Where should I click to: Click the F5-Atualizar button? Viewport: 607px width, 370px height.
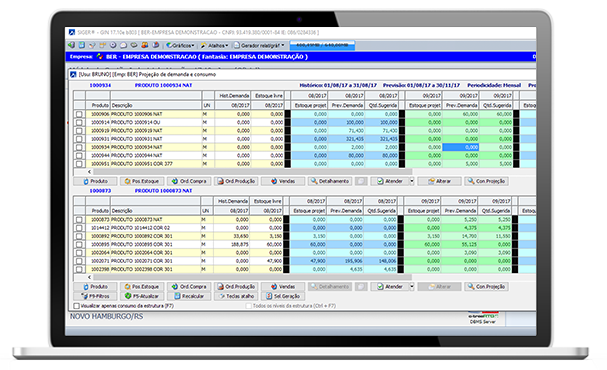coord(142,296)
